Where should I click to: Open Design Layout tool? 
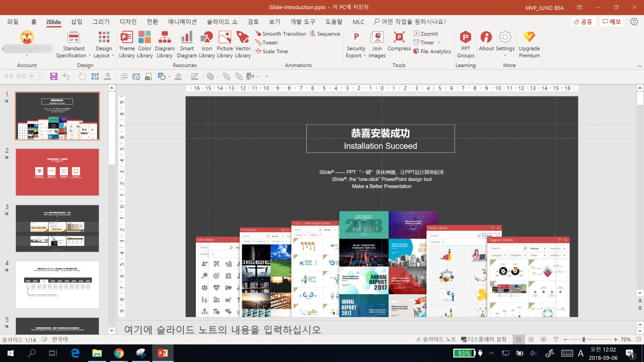pyautogui.click(x=104, y=45)
